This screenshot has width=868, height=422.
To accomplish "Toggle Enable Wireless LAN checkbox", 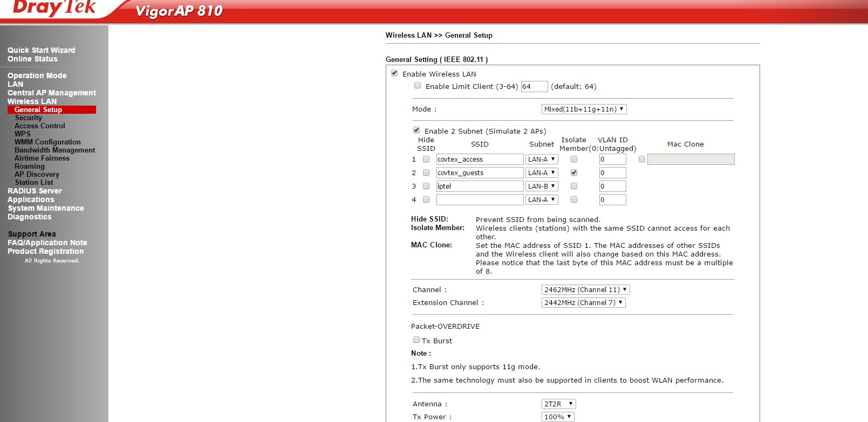I will click(394, 73).
